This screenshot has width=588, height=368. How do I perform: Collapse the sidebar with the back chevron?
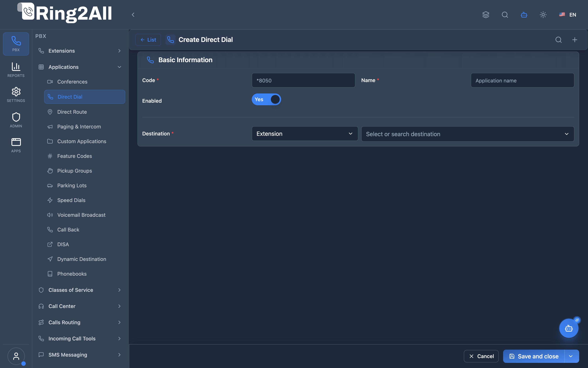(x=133, y=15)
